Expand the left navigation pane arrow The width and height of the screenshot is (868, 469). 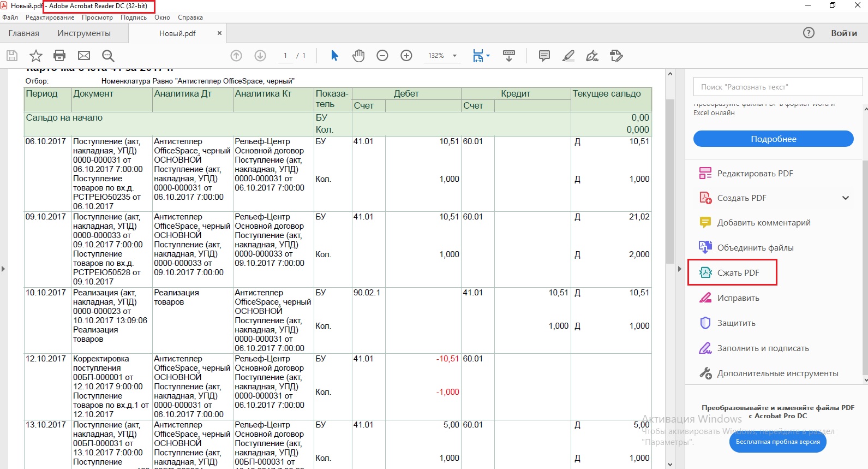point(3,269)
